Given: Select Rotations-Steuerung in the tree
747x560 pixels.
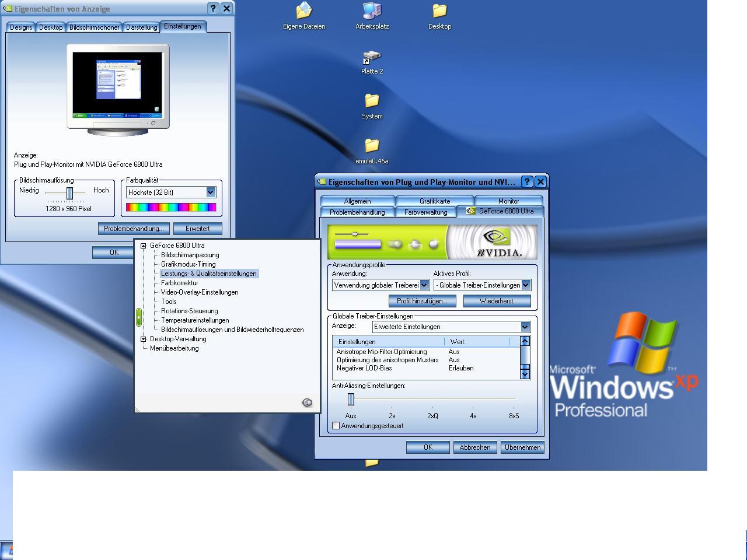Looking at the screenshot, I should click(190, 311).
